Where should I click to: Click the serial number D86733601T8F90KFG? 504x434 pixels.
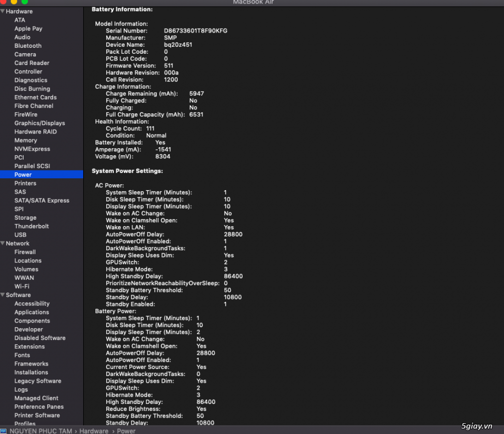[x=195, y=31]
